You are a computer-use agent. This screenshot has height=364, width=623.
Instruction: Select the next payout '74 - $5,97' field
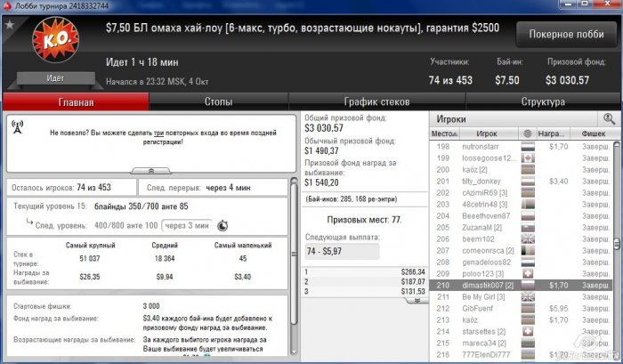[x=342, y=251]
